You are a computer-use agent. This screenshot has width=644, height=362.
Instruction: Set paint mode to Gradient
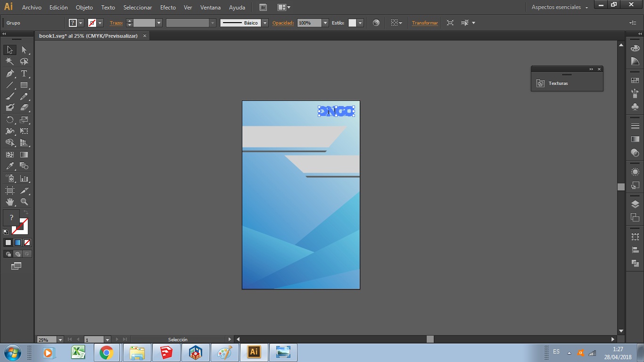pos(17,243)
